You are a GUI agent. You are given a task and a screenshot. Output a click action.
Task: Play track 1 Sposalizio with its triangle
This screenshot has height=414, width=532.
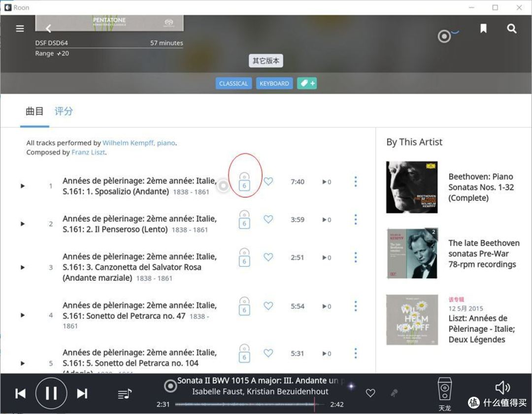click(x=23, y=186)
